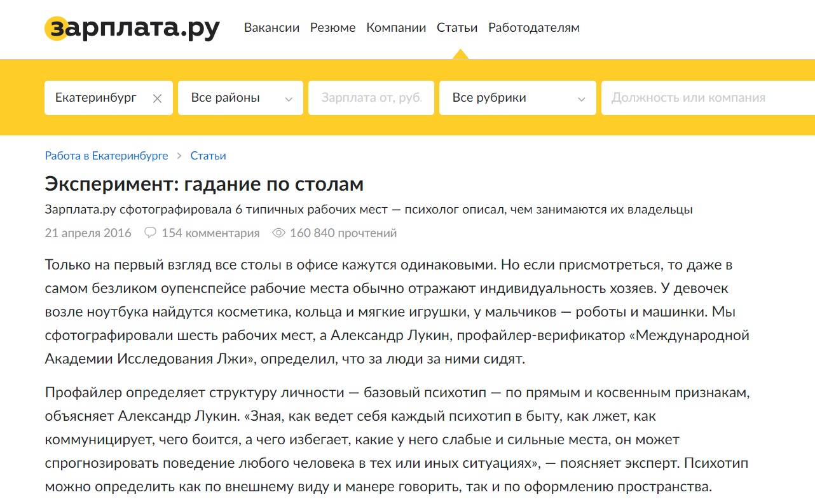Screen dimensions: 815x504
Task: Click the Екатеринбург city field
Action: click(96, 98)
